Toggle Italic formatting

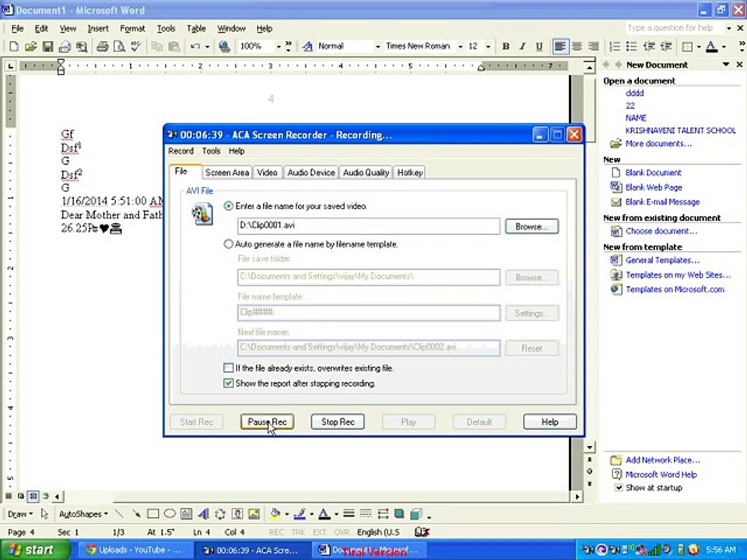pos(523,46)
